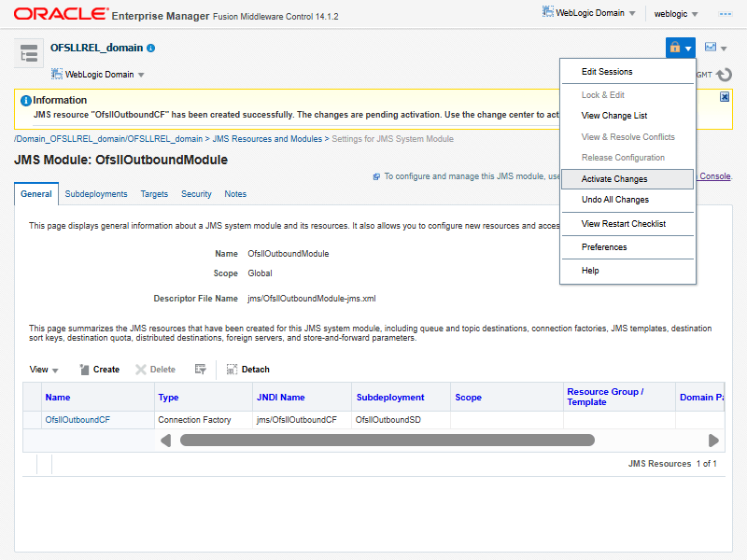Click the disabled Lock & Edit item
Screen dimensions: 747x560
click(602, 95)
